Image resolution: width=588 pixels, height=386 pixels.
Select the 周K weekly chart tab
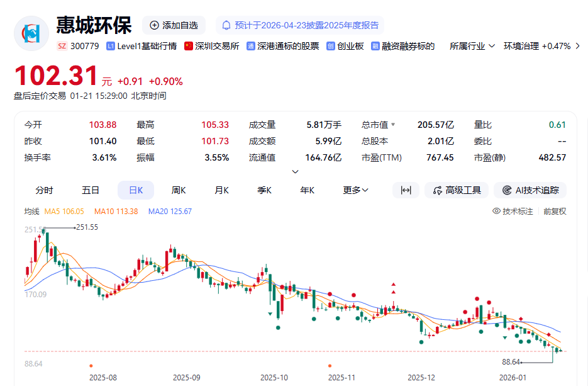[179, 190]
